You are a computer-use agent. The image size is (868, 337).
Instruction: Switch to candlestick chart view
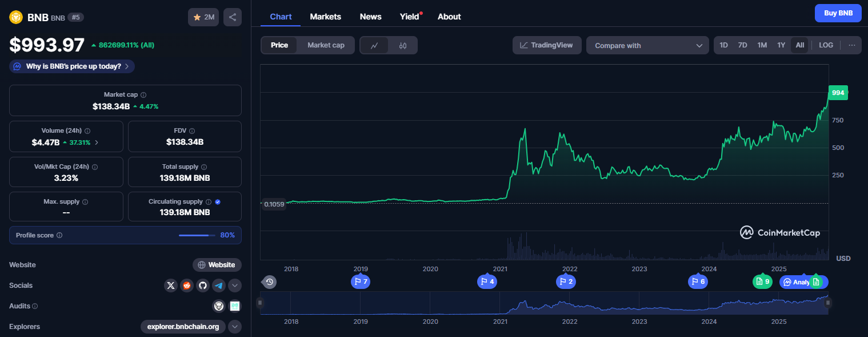point(403,46)
